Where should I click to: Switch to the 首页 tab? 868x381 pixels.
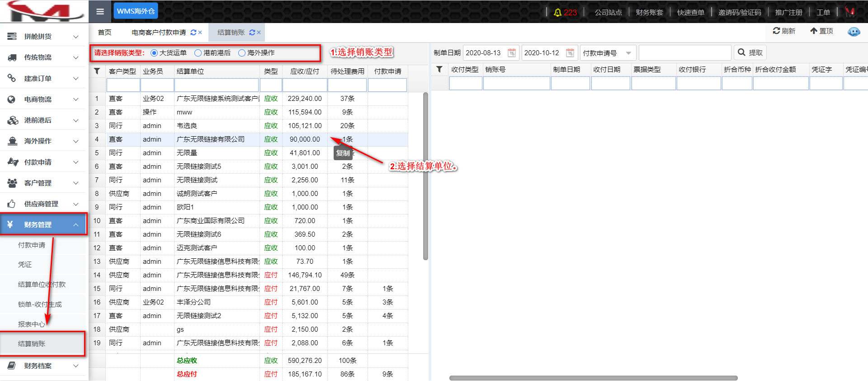(104, 33)
